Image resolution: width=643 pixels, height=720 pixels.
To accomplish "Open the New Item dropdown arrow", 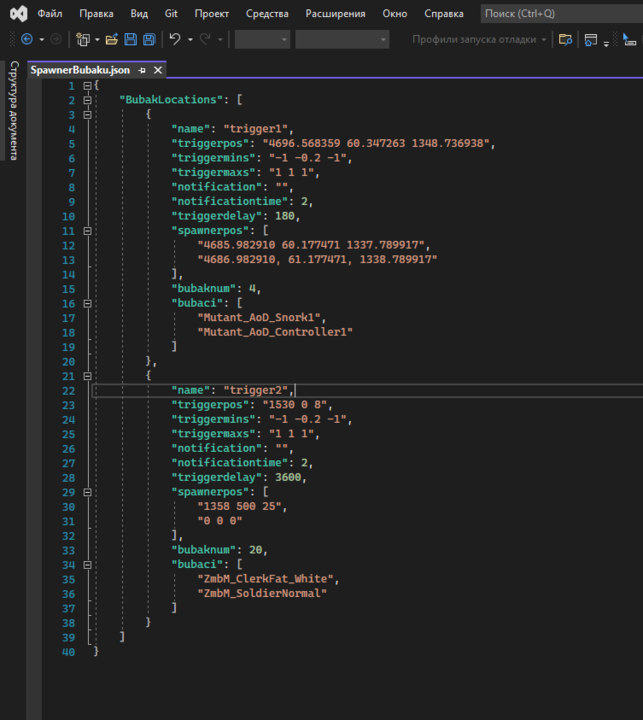I will coord(97,39).
